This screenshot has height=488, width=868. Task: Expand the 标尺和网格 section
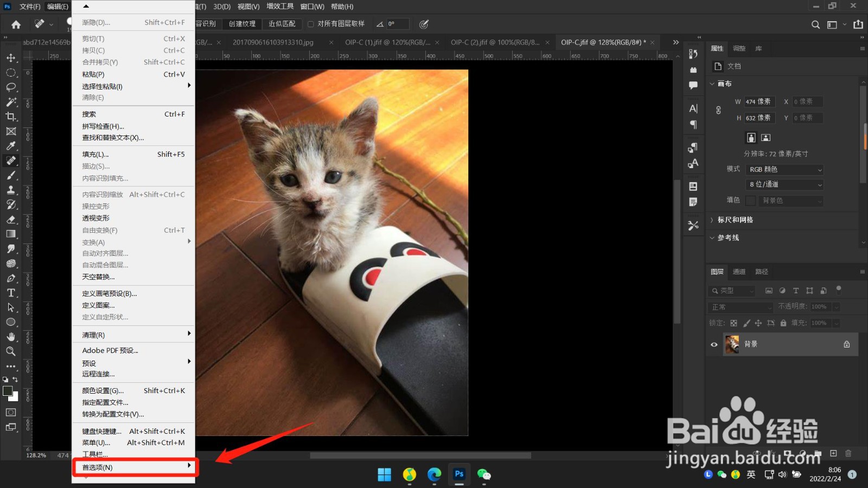pos(712,220)
